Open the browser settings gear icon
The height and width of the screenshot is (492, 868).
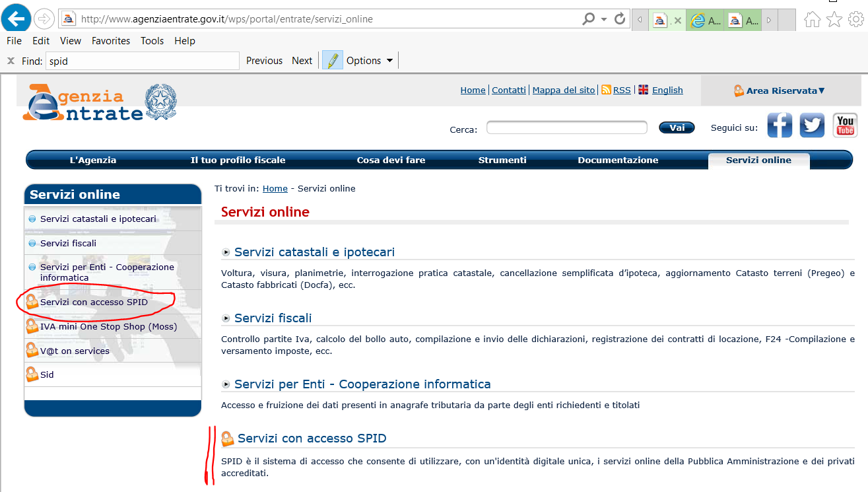855,20
